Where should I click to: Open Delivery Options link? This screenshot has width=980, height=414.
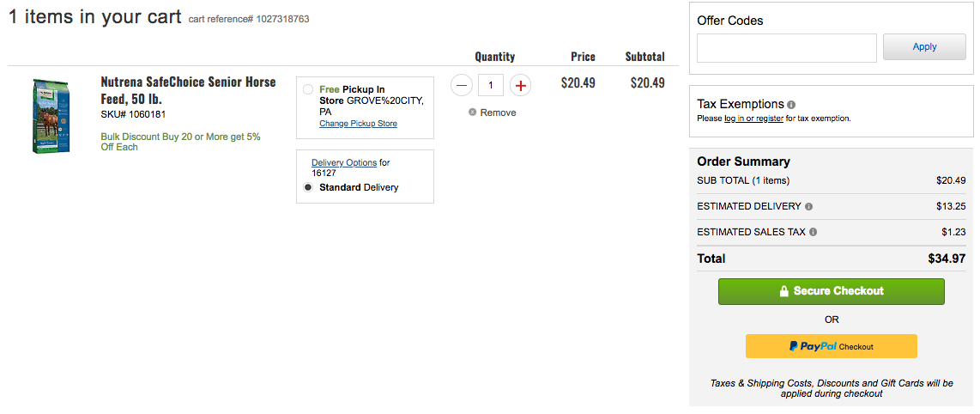tap(344, 163)
